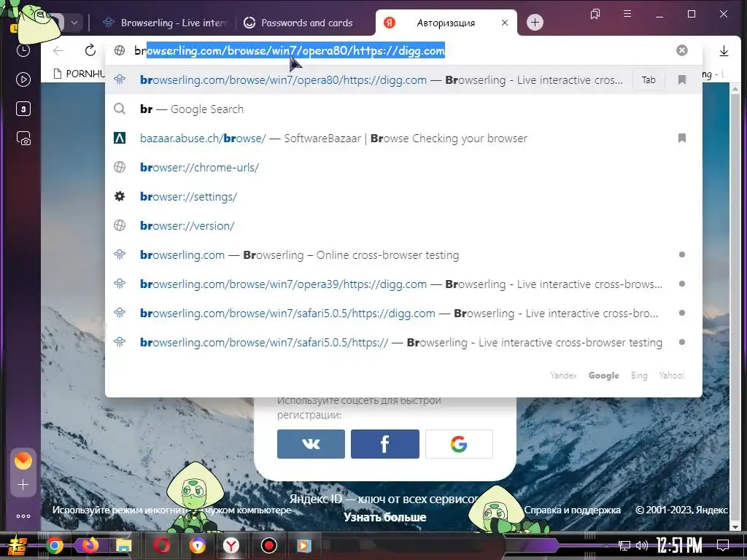This screenshot has width=747, height=560.
Task: Switch search engine to Yahoo!
Action: click(672, 376)
